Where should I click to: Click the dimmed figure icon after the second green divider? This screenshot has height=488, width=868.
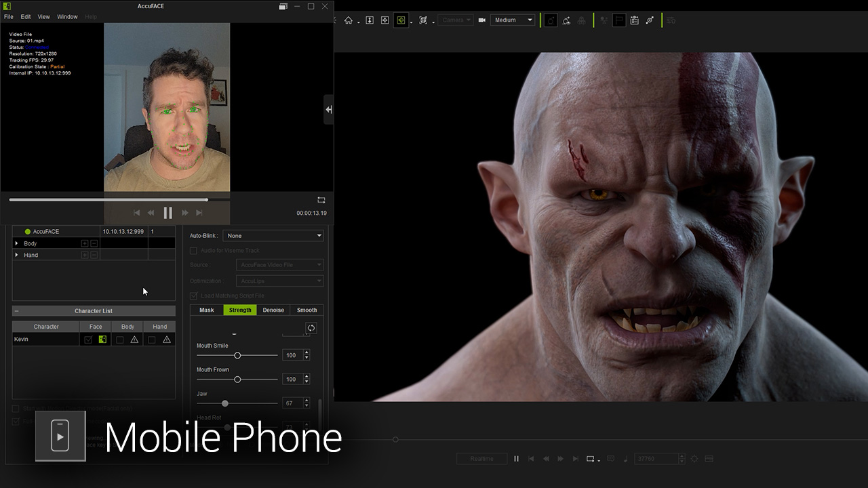[x=604, y=20]
